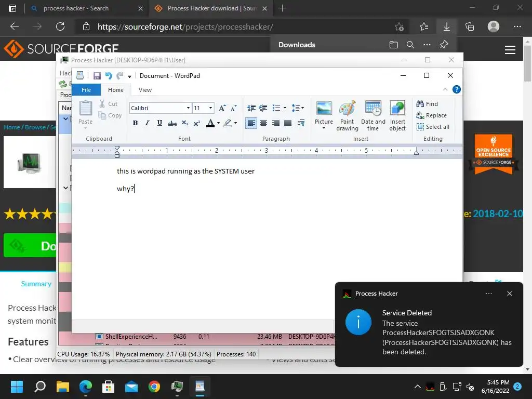This screenshot has height=399, width=532.
Task: Toggle italic formatting
Action: pos(147,123)
